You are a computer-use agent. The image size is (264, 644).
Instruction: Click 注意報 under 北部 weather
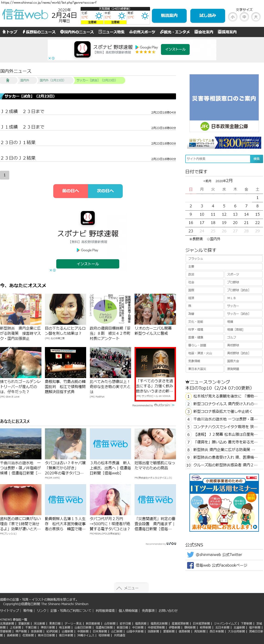[x=92, y=22]
